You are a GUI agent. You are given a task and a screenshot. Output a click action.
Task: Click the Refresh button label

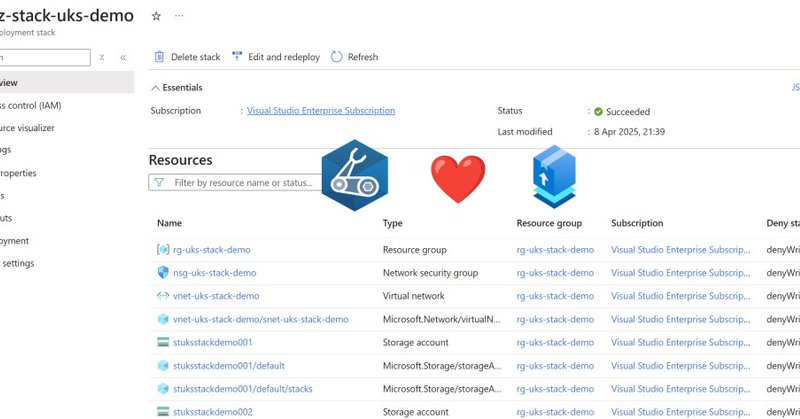[x=363, y=57]
